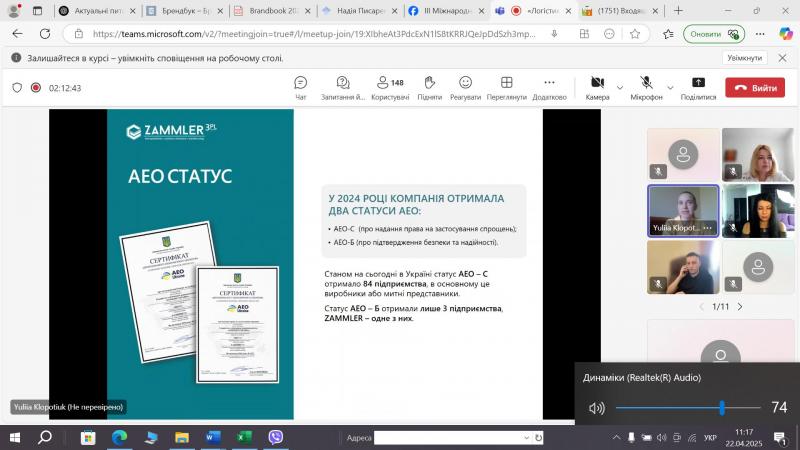Click Увімкнути notifications button

pyautogui.click(x=744, y=58)
